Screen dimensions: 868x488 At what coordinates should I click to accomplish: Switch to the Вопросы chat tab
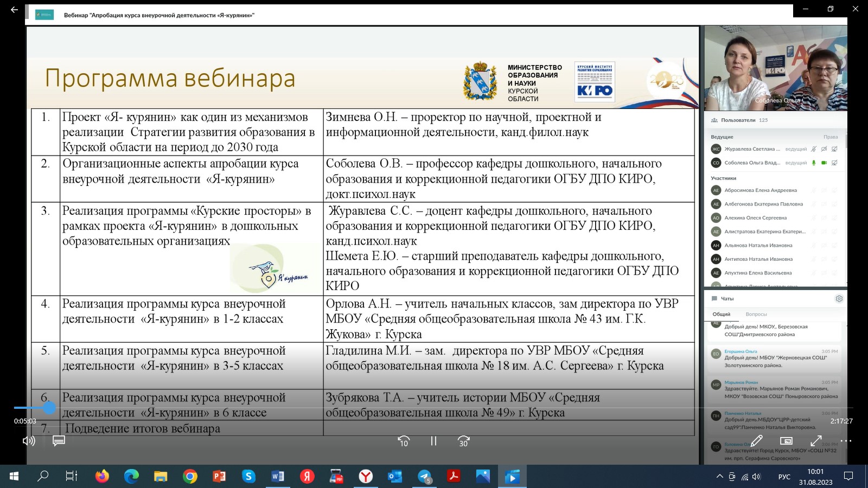(756, 314)
